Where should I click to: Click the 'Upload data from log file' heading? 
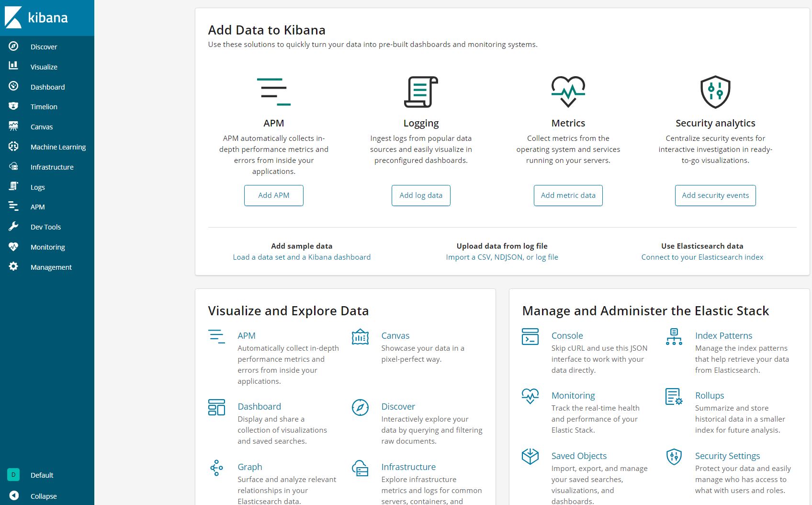pos(502,246)
